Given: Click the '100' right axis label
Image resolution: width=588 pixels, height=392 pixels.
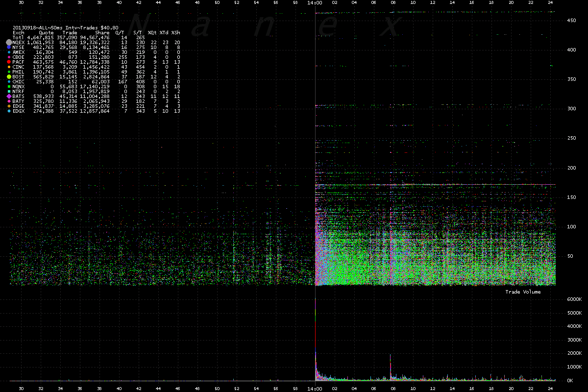Looking at the screenshot, I should (571, 226).
